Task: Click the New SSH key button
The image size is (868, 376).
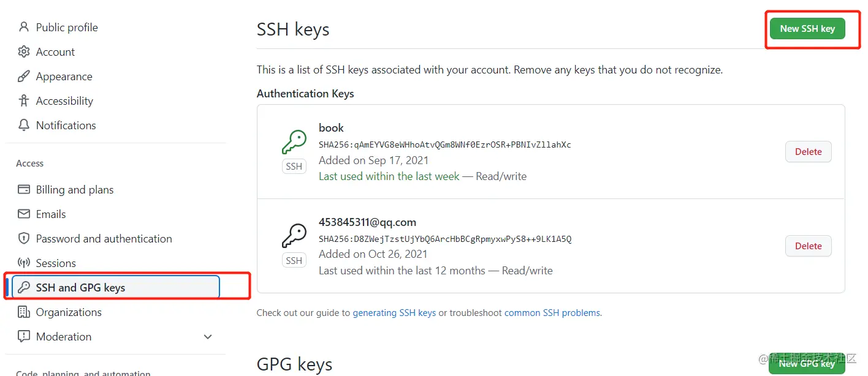Action: 807,29
